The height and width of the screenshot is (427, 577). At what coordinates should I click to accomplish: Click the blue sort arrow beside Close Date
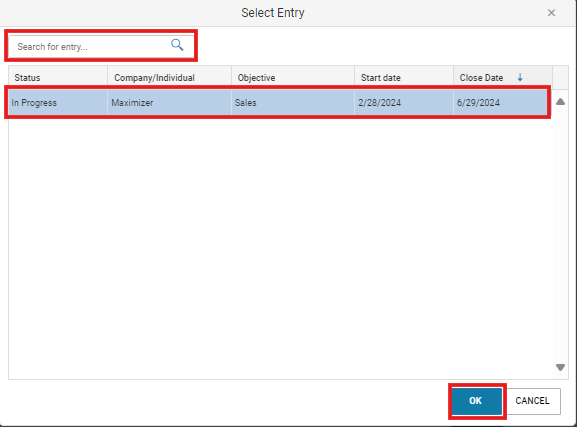click(520, 77)
